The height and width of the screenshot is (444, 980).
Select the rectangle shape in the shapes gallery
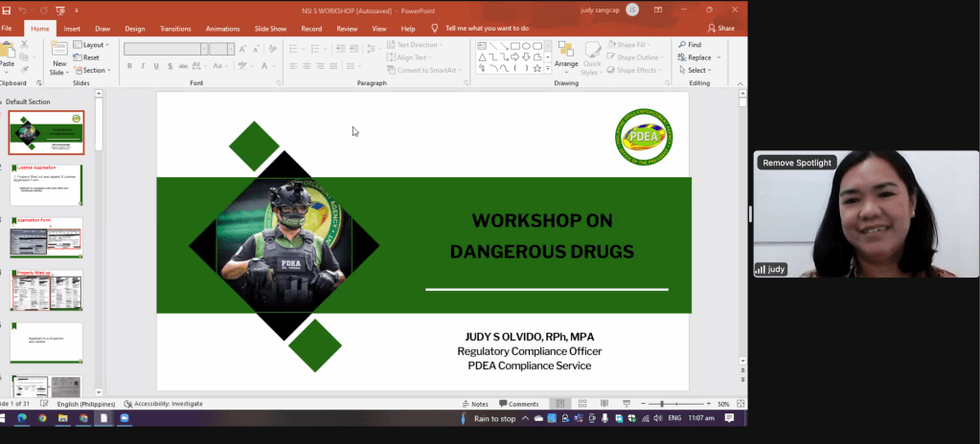pos(515,45)
